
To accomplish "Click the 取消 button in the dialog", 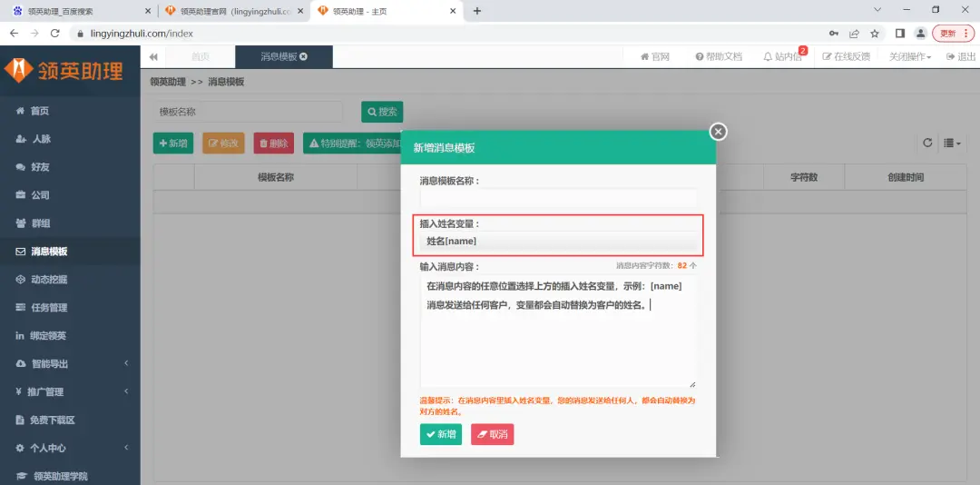I will pyautogui.click(x=492, y=434).
